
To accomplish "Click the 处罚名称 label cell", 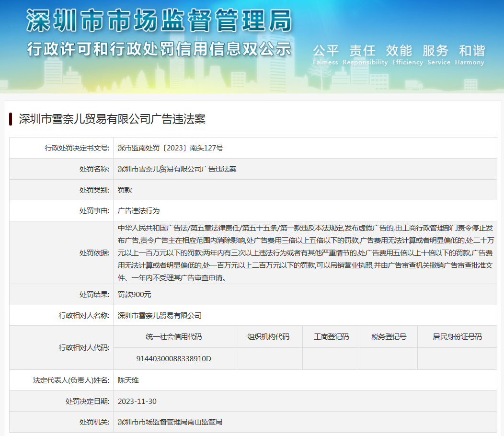I will [61, 169].
